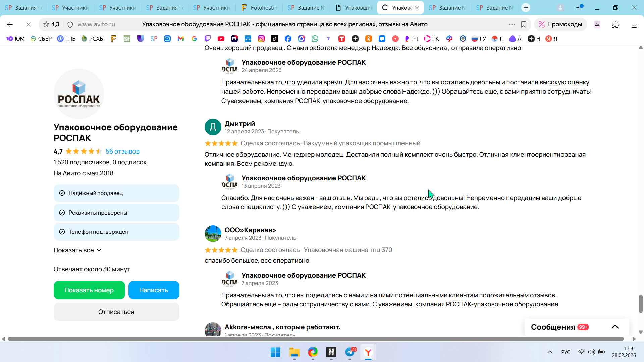Image resolution: width=644 pixels, height=362 pixels.
Task: Click the Telegram icon in taskbar
Action: tap(350, 352)
